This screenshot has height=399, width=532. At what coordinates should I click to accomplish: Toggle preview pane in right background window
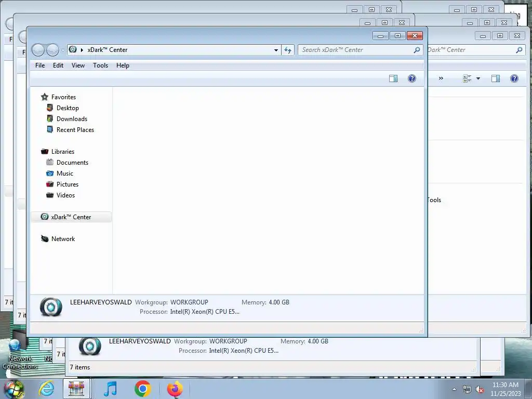pyautogui.click(x=495, y=78)
